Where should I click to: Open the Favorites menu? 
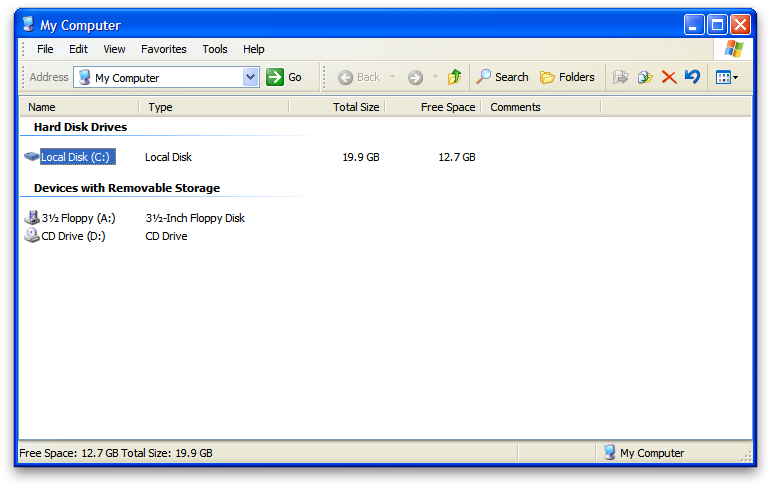163,49
